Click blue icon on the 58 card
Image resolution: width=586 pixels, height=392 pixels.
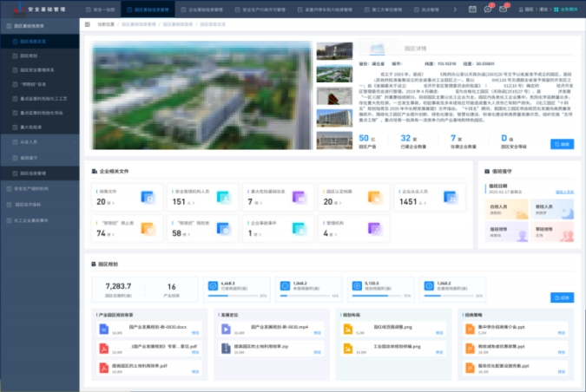point(223,228)
